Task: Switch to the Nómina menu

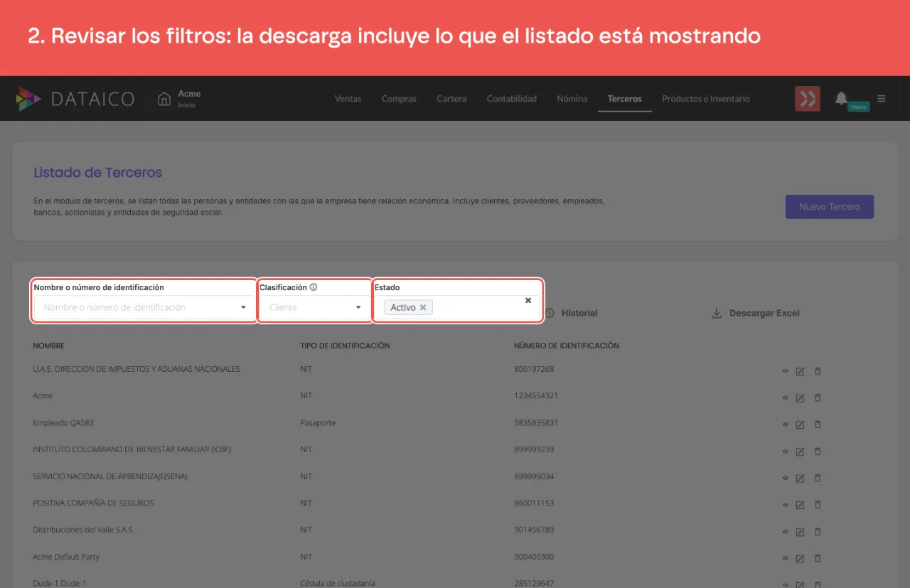Action: 572,99
